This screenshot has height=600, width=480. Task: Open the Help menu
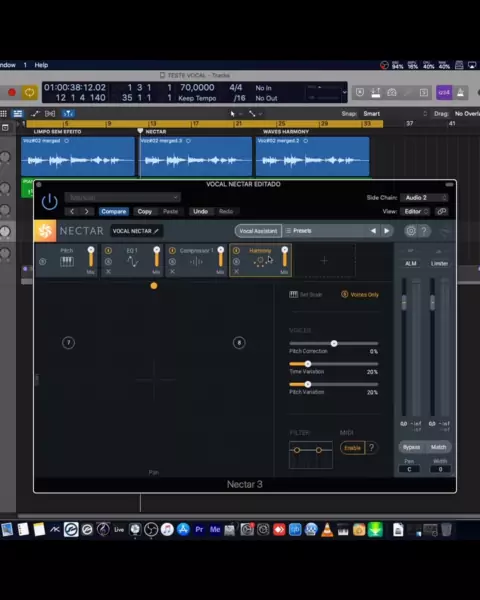tap(41, 65)
